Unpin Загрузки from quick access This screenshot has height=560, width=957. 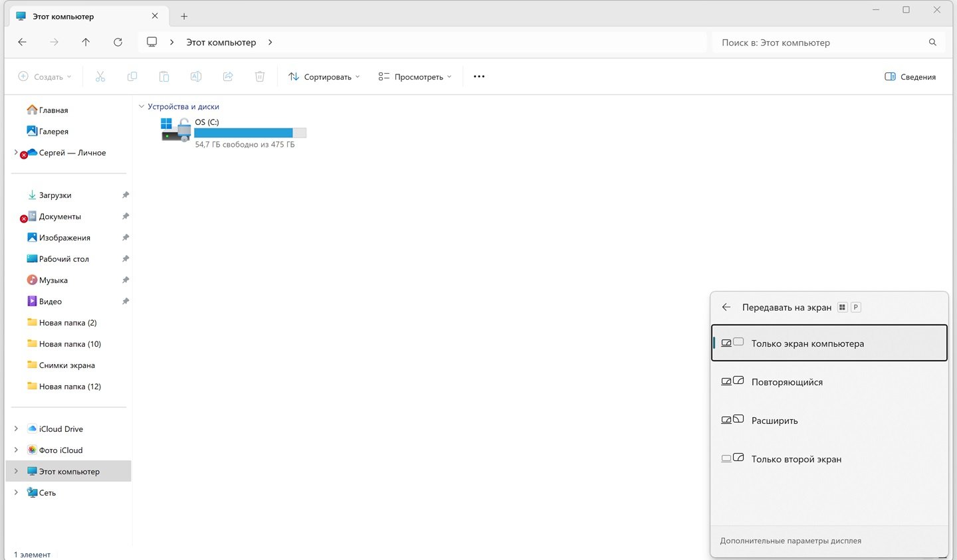point(126,195)
